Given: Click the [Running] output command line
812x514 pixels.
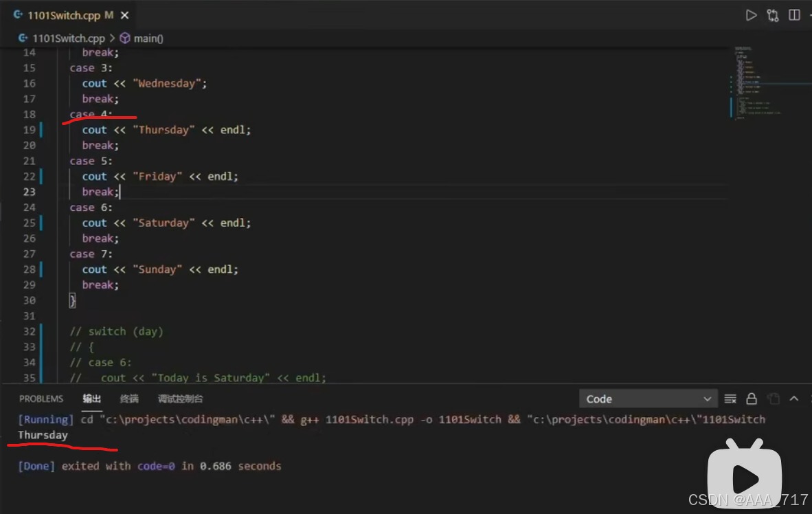Looking at the screenshot, I should point(392,420).
